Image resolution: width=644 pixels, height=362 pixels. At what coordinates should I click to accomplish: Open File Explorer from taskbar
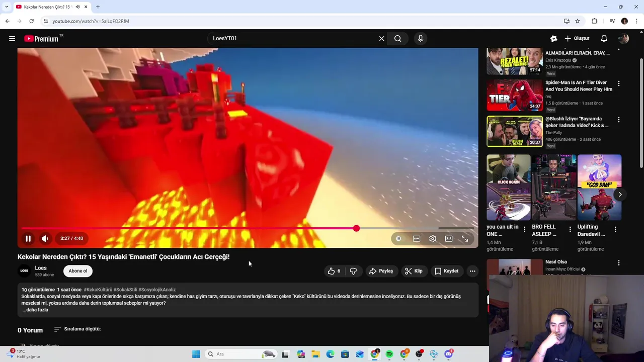click(315, 354)
